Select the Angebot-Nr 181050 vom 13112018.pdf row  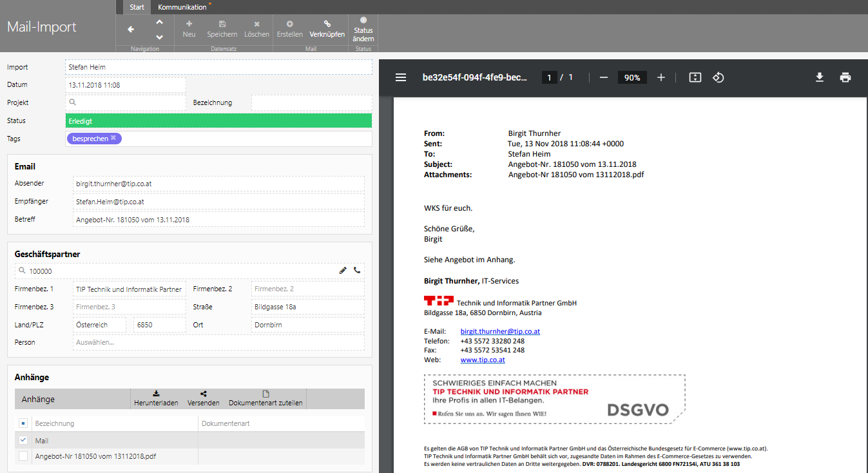[x=189, y=456]
